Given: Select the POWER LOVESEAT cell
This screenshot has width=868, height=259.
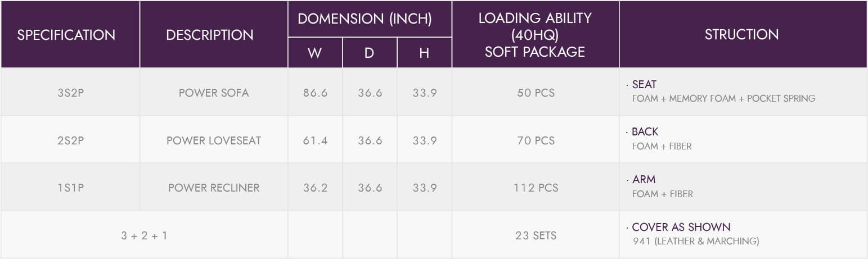Looking at the screenshot, I should pos(214,140).
